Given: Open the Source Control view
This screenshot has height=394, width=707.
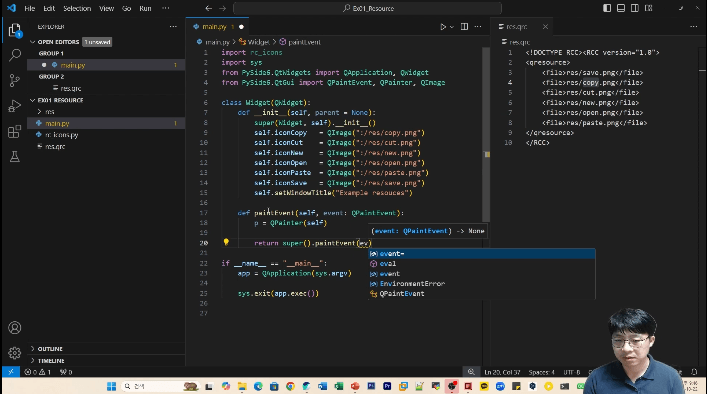Looking at the screenshot, I should tap(14, 80).
